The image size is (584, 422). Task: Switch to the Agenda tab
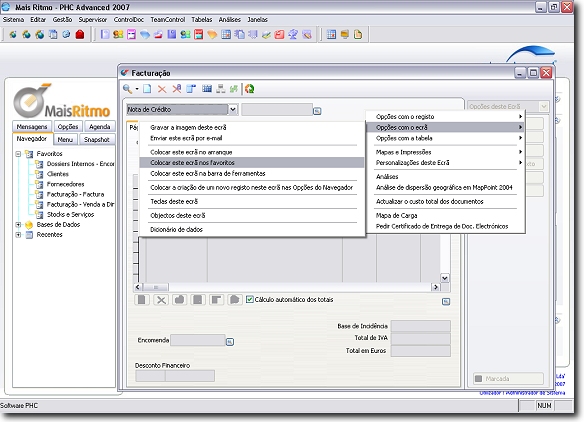coord(99,127)
